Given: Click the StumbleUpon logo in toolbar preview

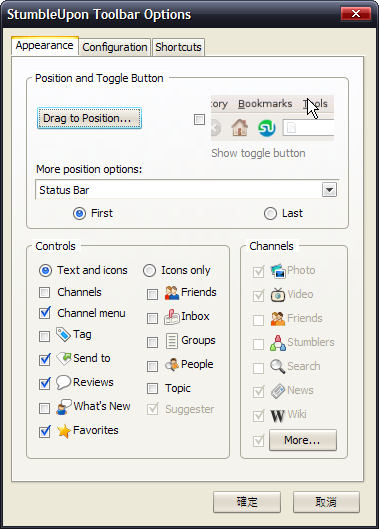Looking at the screenshot, I should 267,128.
